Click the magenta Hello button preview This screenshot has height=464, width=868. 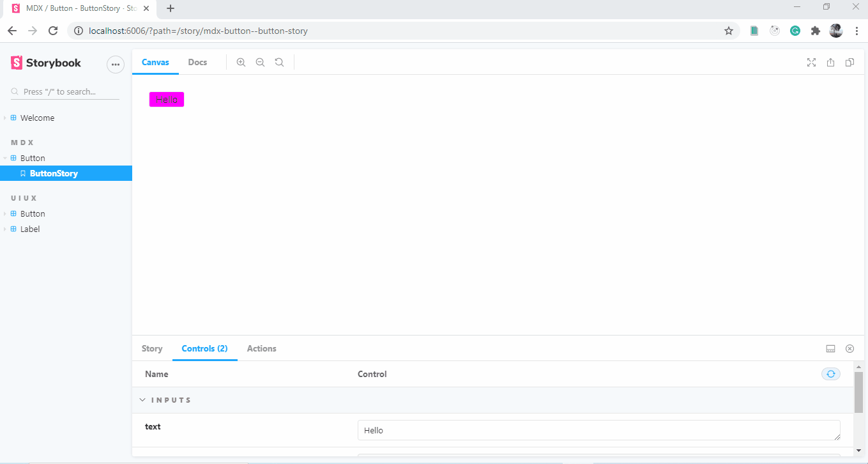click(x=166, y=99)
